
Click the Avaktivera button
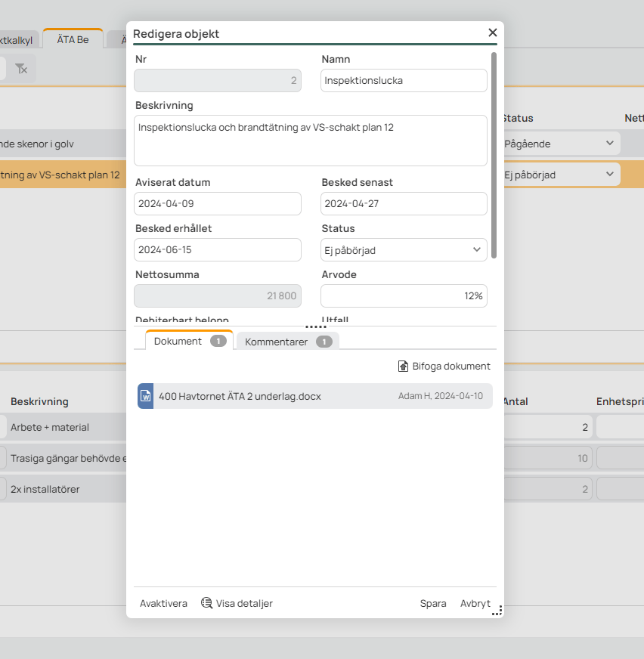(x=163, y=604)
